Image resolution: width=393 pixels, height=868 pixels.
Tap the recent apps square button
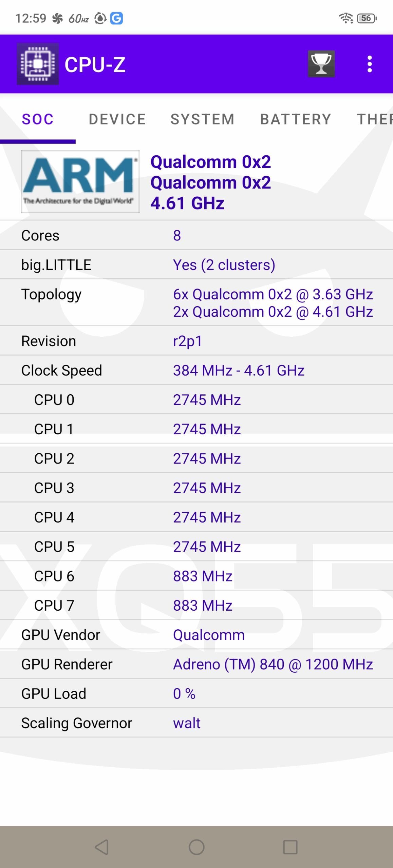pos(290,847)
